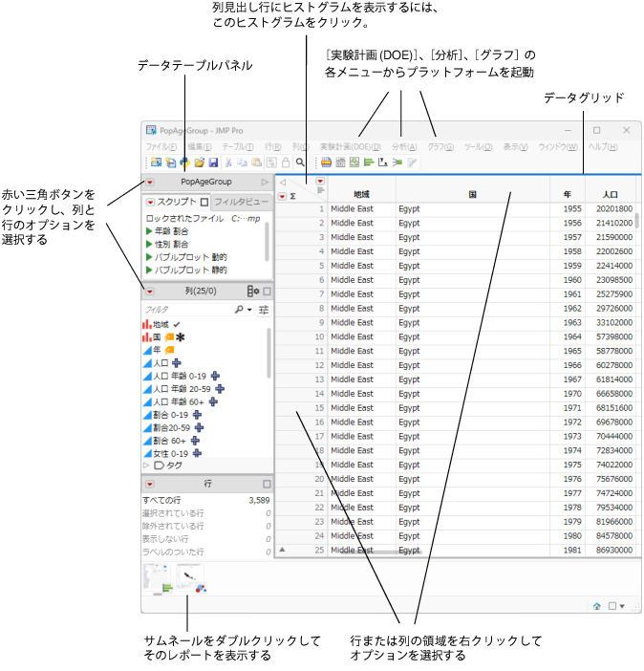The image size is (644, 671).
Task: Click the home icon in status bar
Action: 596,606
